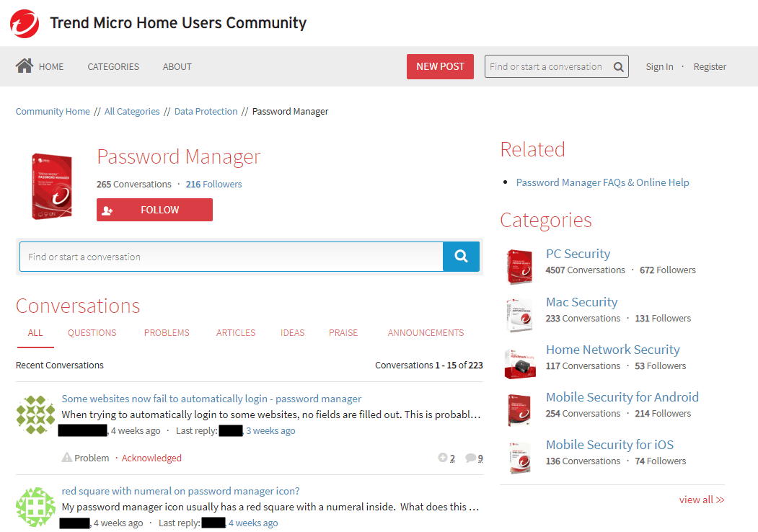Click the Home Network Security box thumbnail

[520, 363]
